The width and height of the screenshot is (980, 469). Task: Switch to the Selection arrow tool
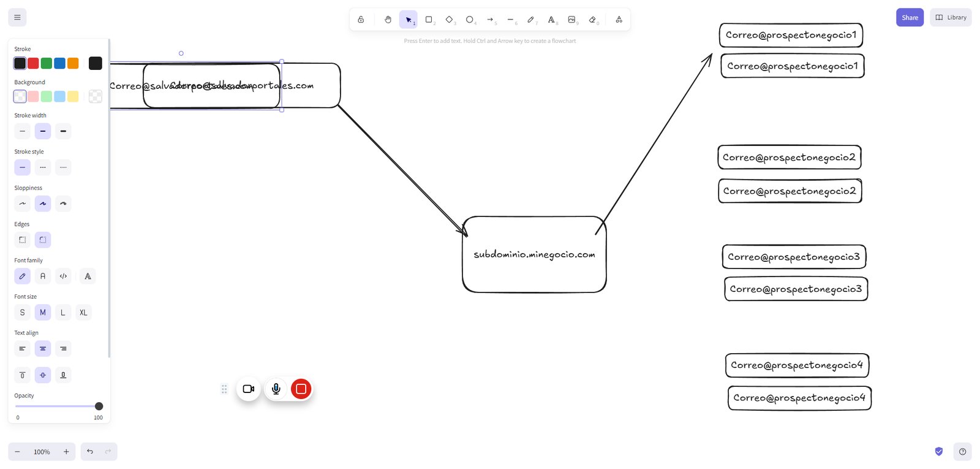pos(409,20)
